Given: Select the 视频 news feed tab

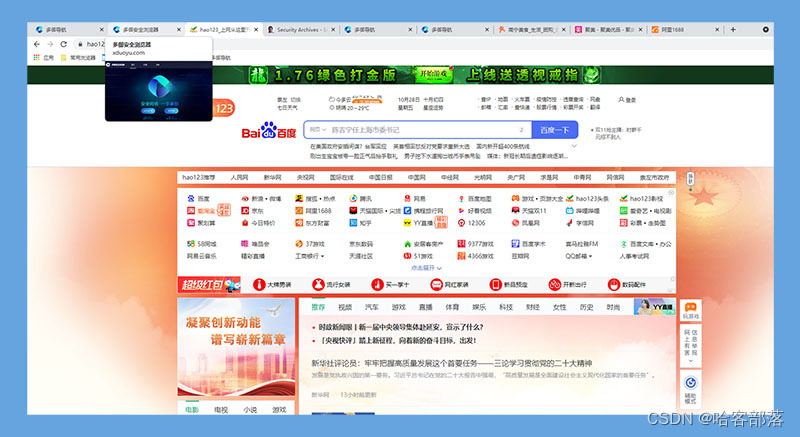Looking at the screenshot, I should point(345,307).
